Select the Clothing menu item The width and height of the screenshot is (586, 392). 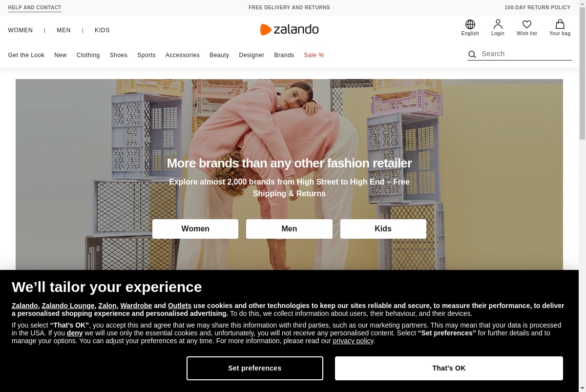coord(88,55)
